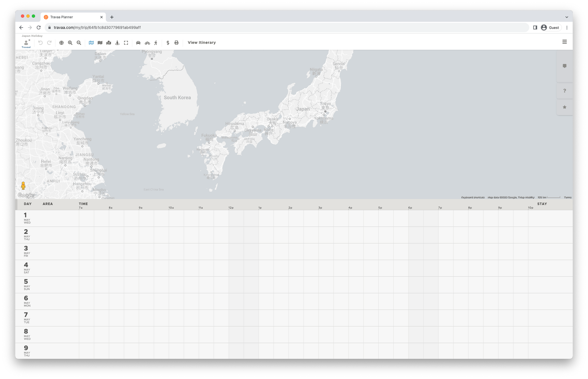Zoom in with the magnifier plus icon
This screenshot has height=379, width=588.
click(70, 43)
